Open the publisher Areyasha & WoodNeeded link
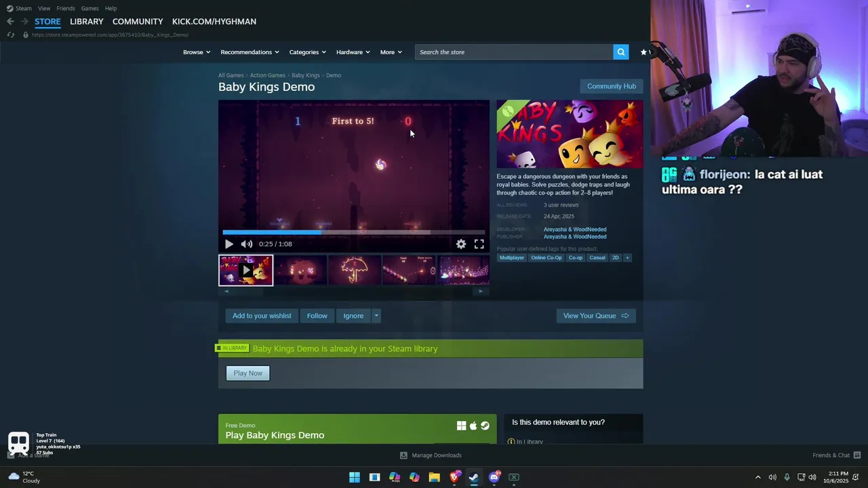This screenshot has width=868, height=488. tap(575, 237)
